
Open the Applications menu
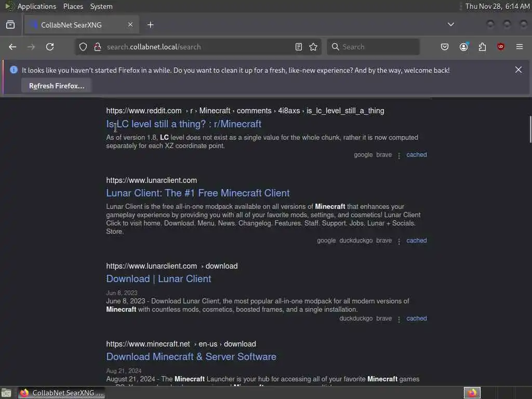[37, 6]
